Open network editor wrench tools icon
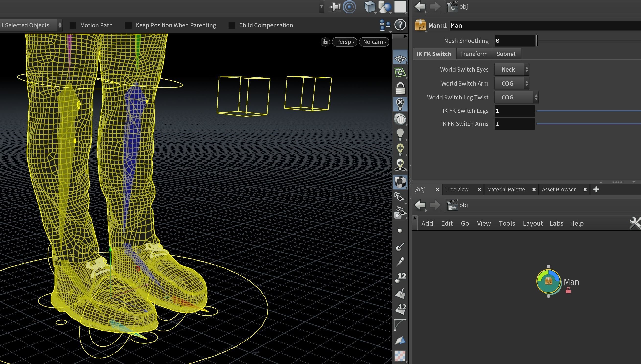The height and width of the screenshot is (364, 641). tap(634, 223)
